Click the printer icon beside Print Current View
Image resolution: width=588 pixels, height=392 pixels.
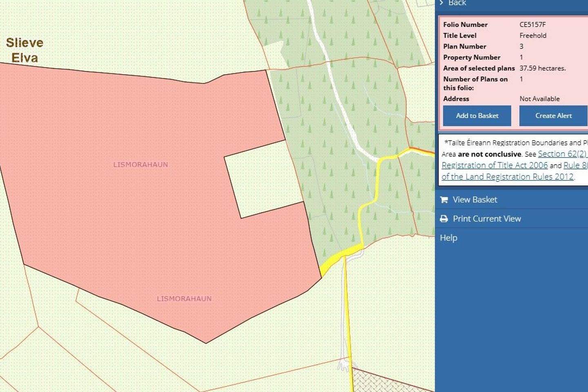click(x=444, y=218)
